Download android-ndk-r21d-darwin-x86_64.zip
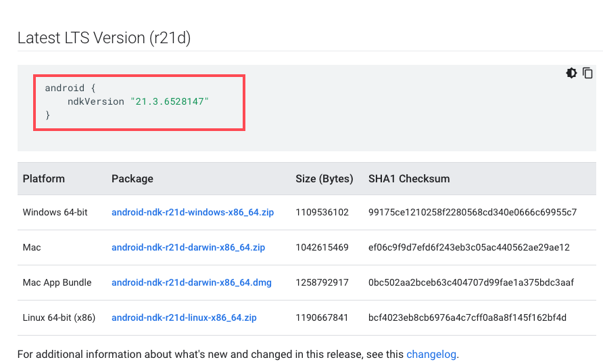Viewport: 603px width, 364px height. (189, 247)
